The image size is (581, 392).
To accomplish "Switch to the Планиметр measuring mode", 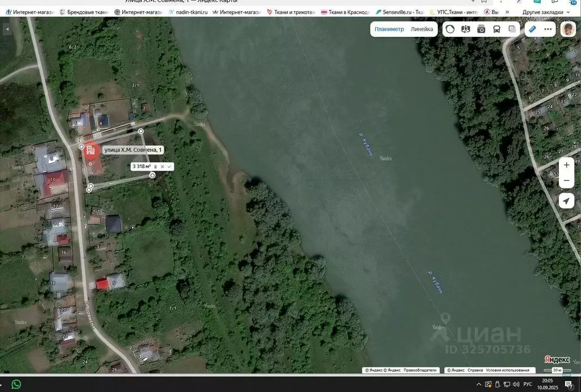I will 389,30.
